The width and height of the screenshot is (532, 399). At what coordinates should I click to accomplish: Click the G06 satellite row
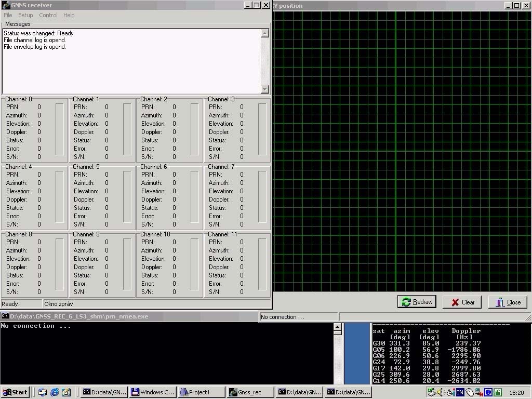[x=427, y=356]
